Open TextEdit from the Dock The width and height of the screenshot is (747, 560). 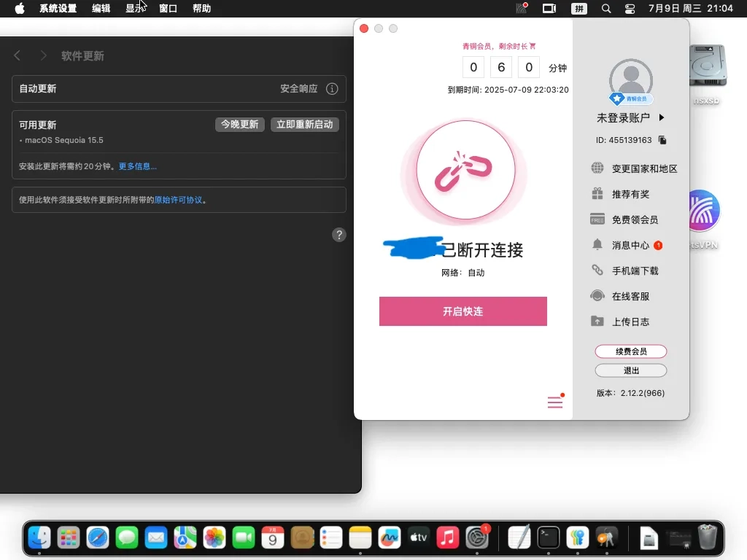pos(519,538)
